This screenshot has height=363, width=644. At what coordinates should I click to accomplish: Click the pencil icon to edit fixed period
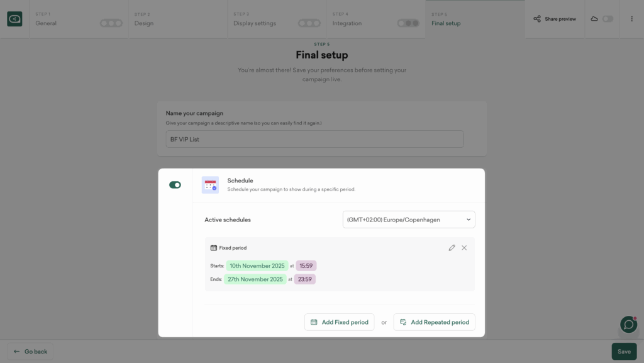pyautogui.click(x=452, y=248)
